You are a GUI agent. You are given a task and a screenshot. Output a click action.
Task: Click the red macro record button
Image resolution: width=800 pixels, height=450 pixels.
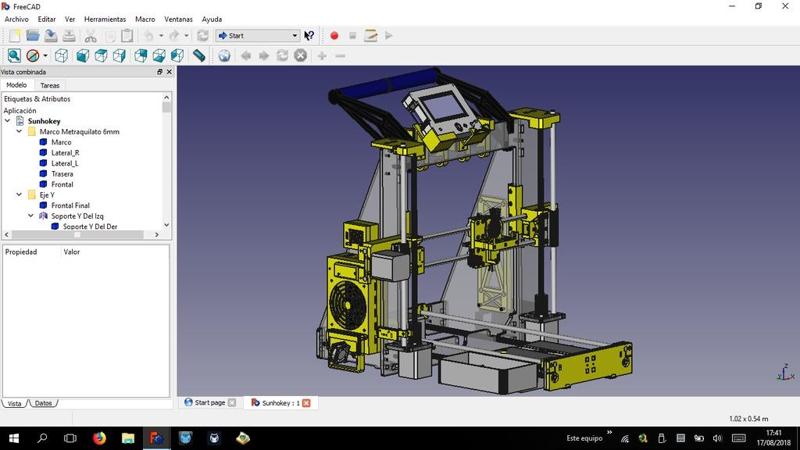[334, 36]
